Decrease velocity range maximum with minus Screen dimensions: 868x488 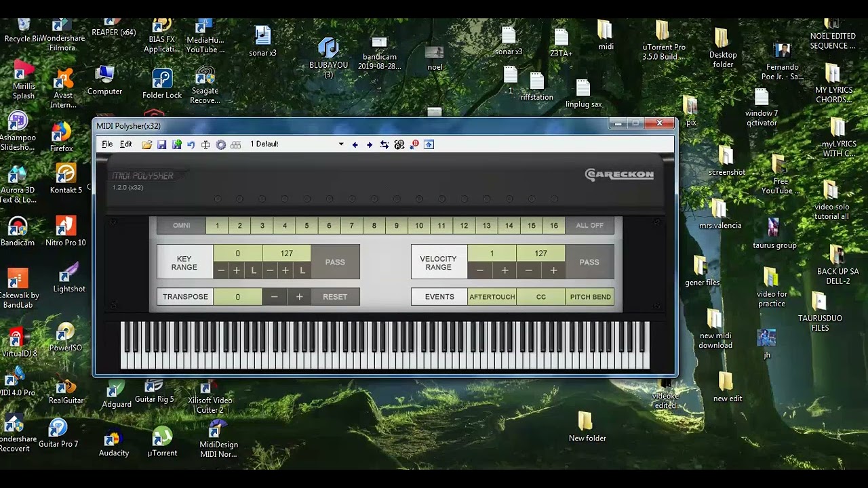click(x=529, y=270)
